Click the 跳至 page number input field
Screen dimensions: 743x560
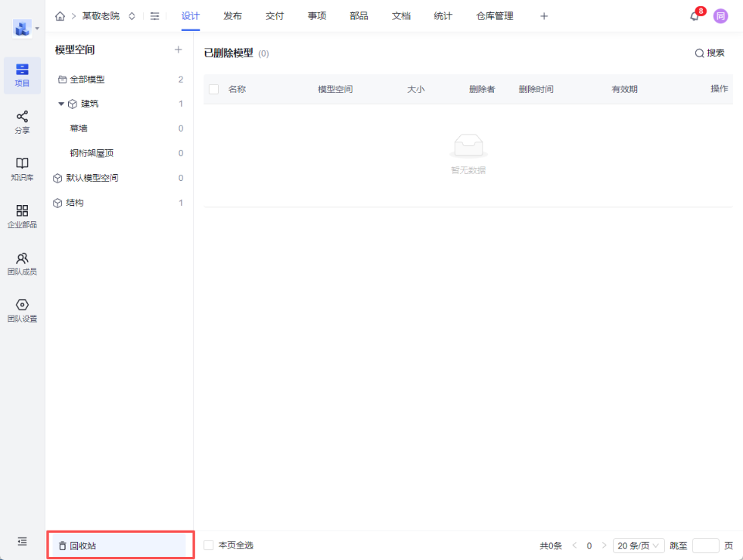coord(705,545)
